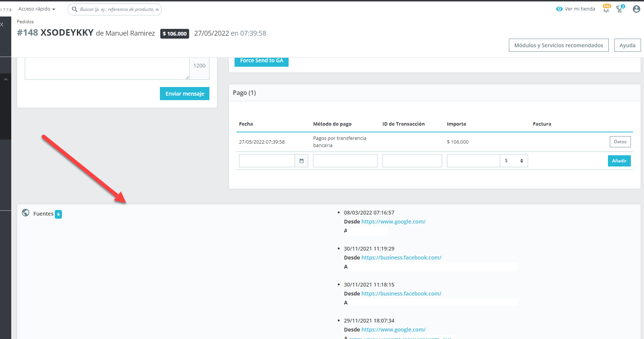Click the Pedidos breadcrumb link
The width and height of the screenshot is (644, 339).
tap(25, 22)
